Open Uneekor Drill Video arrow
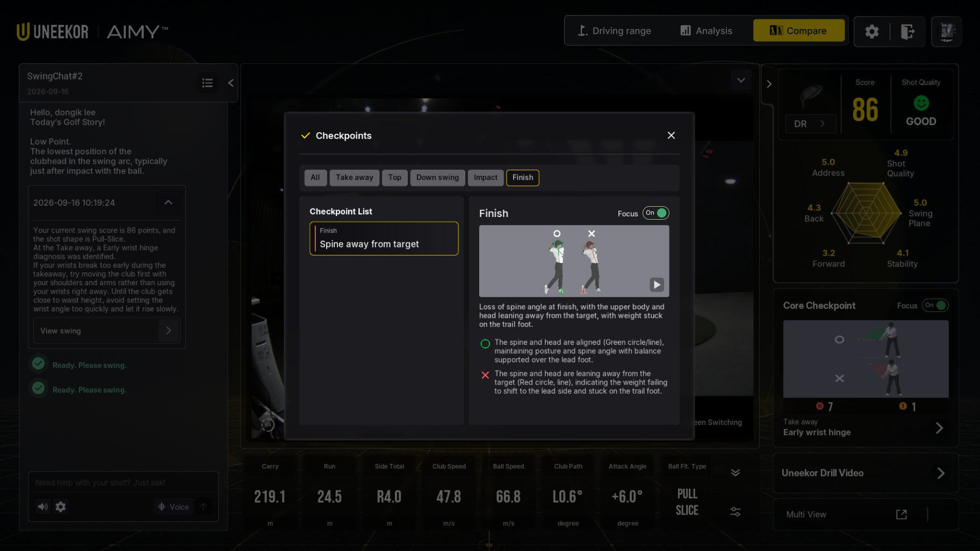The image size is (980, 551). click(x=941, y=473)
